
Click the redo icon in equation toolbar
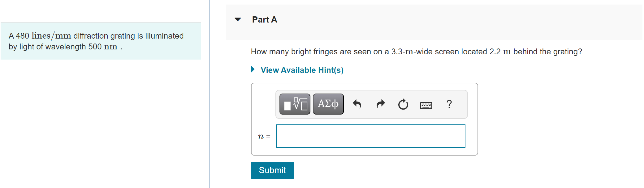tap(380, 104)
